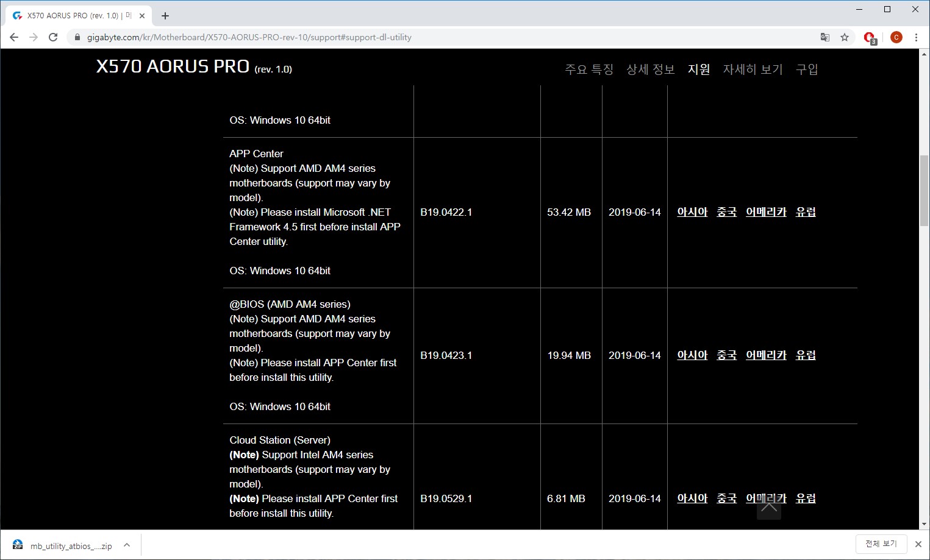
Task: Open the 구입 tab
Action: 807,69
